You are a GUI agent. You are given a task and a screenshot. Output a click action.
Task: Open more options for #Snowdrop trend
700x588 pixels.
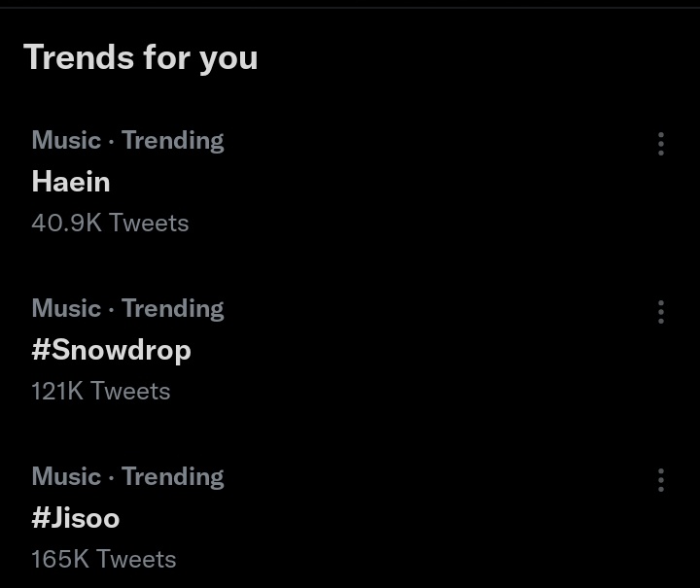[x=661, y=312]
